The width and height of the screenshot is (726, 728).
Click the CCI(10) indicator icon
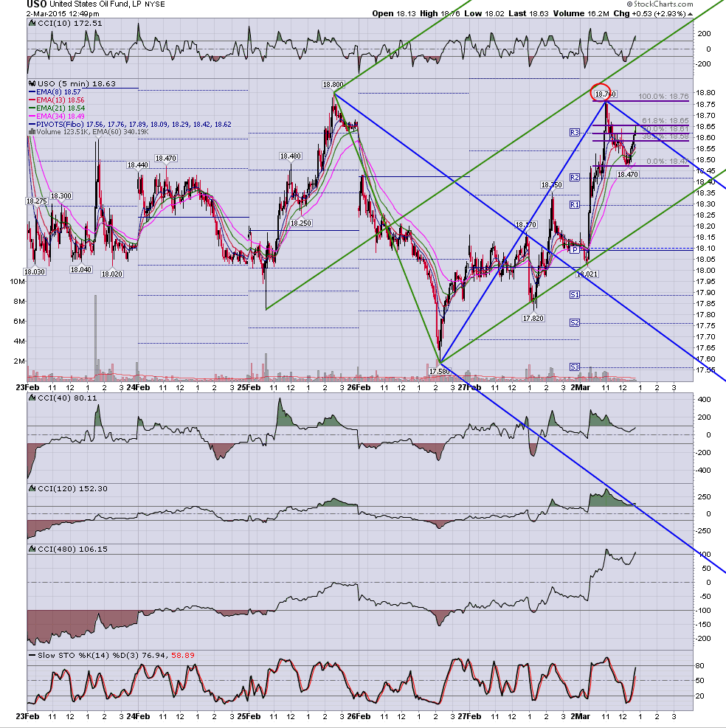32,23
